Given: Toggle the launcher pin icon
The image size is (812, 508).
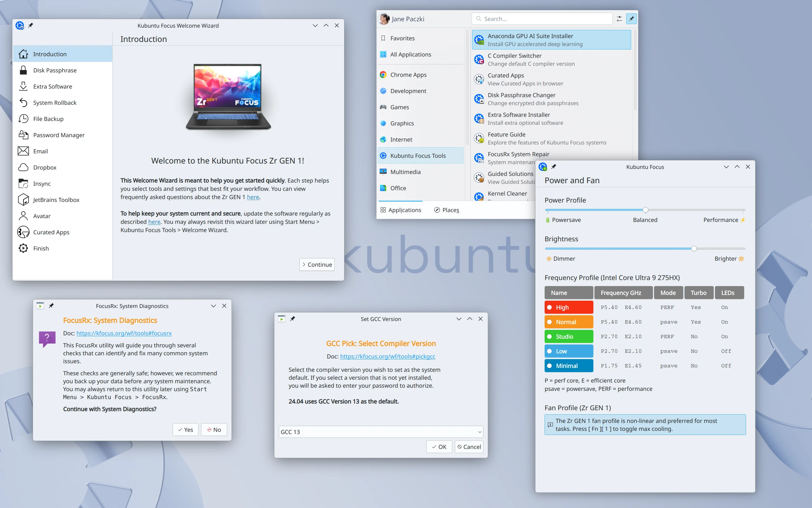Looking at the screenshot, I should 632,19.
